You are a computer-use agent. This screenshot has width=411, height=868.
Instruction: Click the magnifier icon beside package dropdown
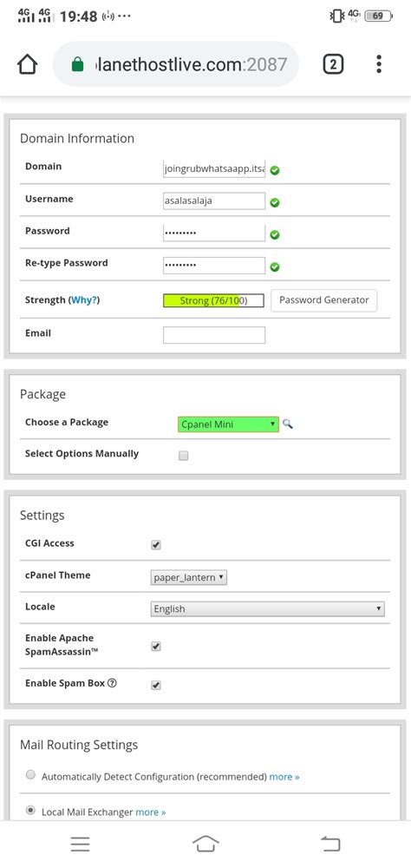coord(288,424)
